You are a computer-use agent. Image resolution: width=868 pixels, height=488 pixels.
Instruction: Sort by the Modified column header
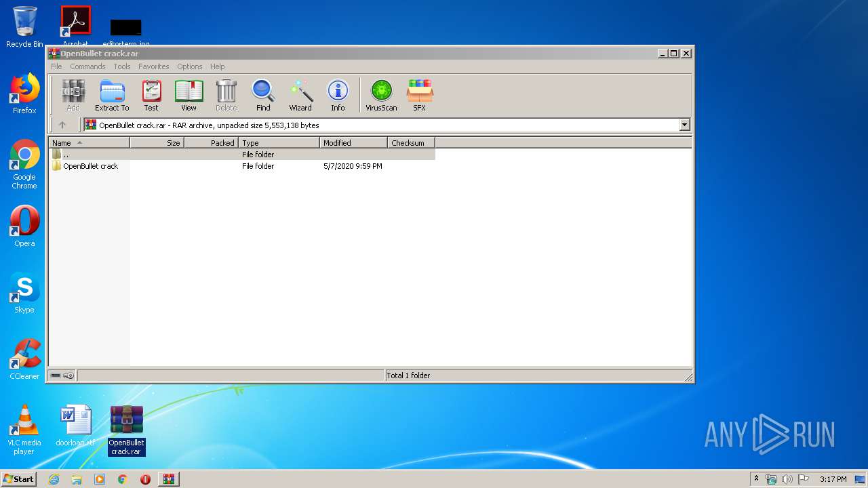click(x=353, y=143)
